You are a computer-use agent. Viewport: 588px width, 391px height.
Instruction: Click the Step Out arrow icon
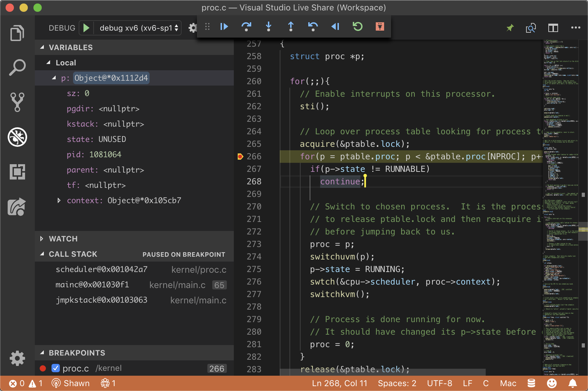tap(291, 26)
